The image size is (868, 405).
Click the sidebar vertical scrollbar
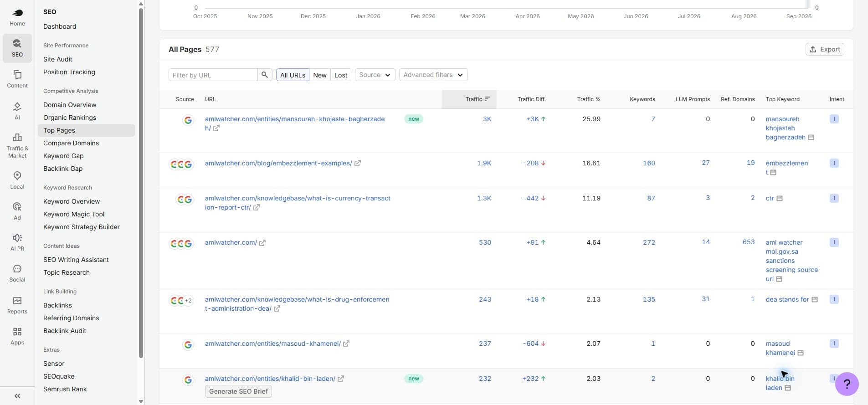141,182
